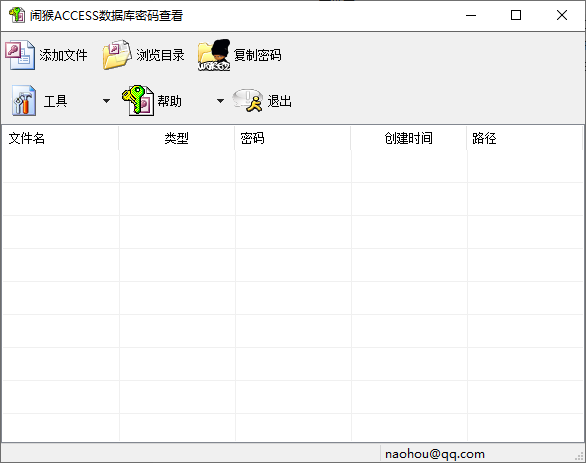Click naohou@qq.com in the status bar
The height and width of the screenshot is (463, 586).
click(435, 454)
